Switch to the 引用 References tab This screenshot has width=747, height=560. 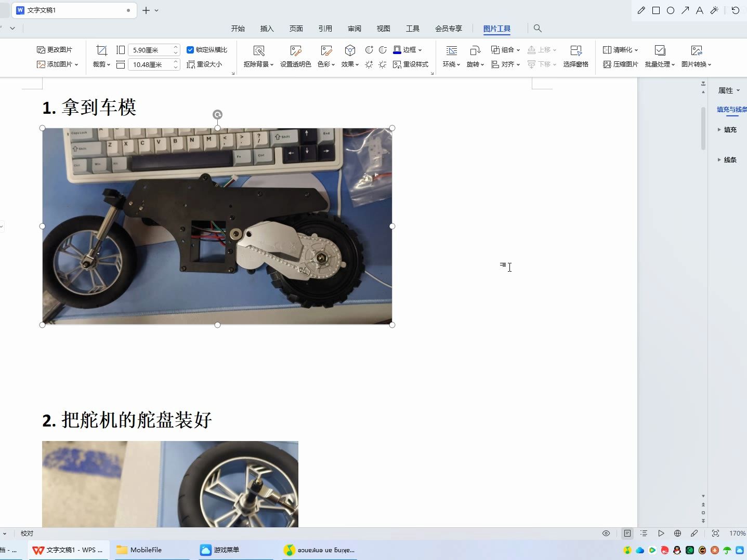(325, 29)
